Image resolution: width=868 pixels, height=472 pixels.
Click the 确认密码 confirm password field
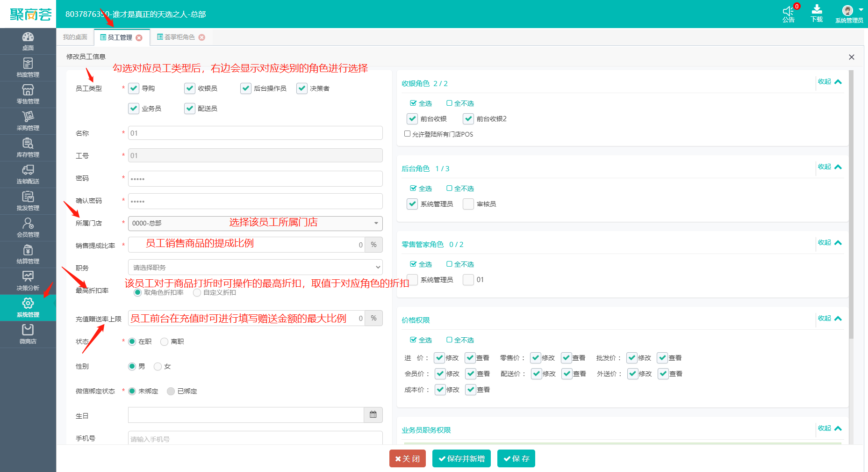pyautogui.click(x=255, y=201)
